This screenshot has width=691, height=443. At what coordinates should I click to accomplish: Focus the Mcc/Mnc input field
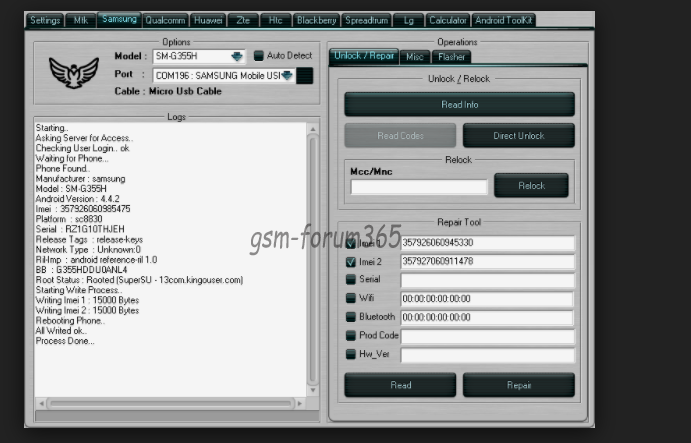tap(419, 186)
